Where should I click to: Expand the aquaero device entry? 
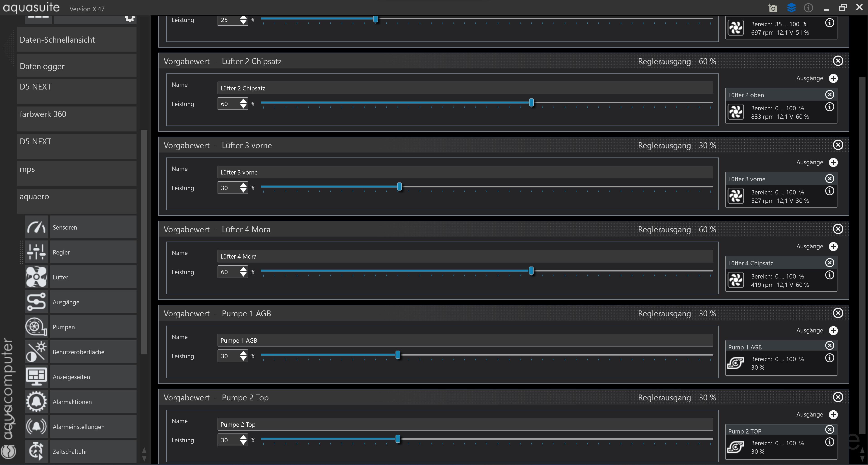[x=77, y=201]
